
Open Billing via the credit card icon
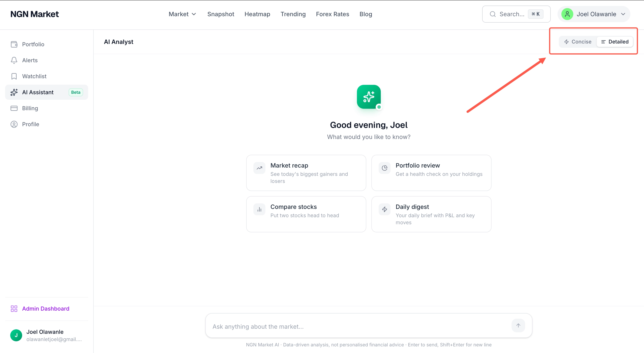[14, 108]
